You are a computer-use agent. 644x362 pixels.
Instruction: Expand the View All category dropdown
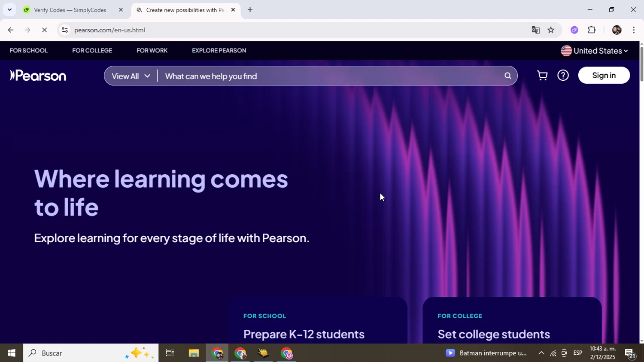click(131, 76)
